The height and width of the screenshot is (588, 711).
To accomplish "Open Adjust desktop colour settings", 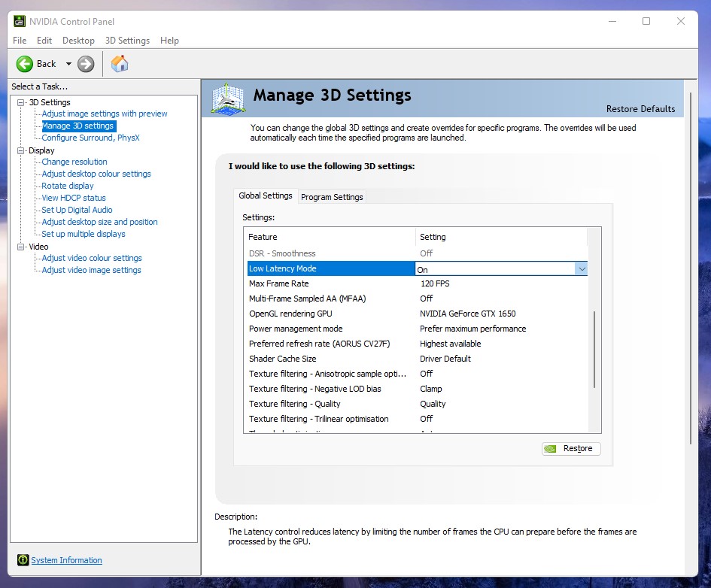I will coord(96,174).
